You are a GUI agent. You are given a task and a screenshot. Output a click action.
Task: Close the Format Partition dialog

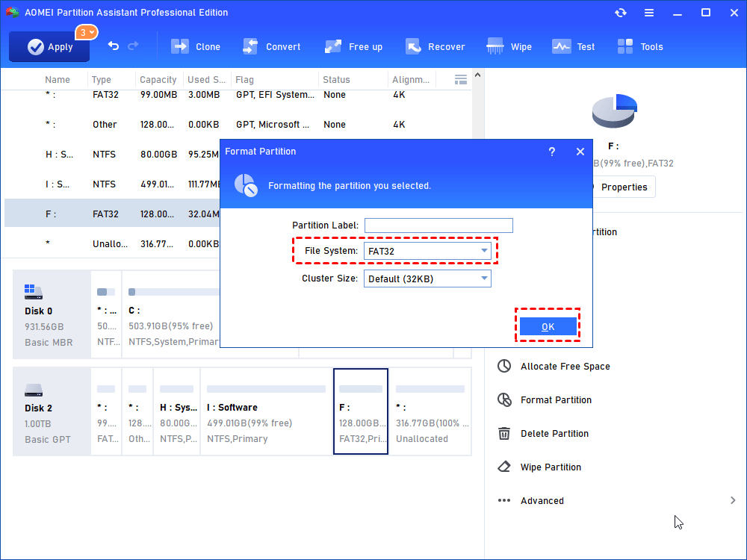[580, 152]
